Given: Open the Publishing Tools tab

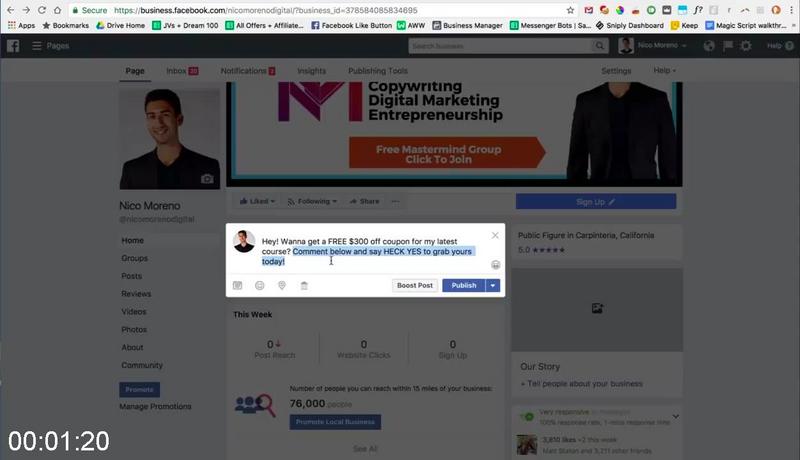Looking at the screenshot, I should (x=378, y=71).
